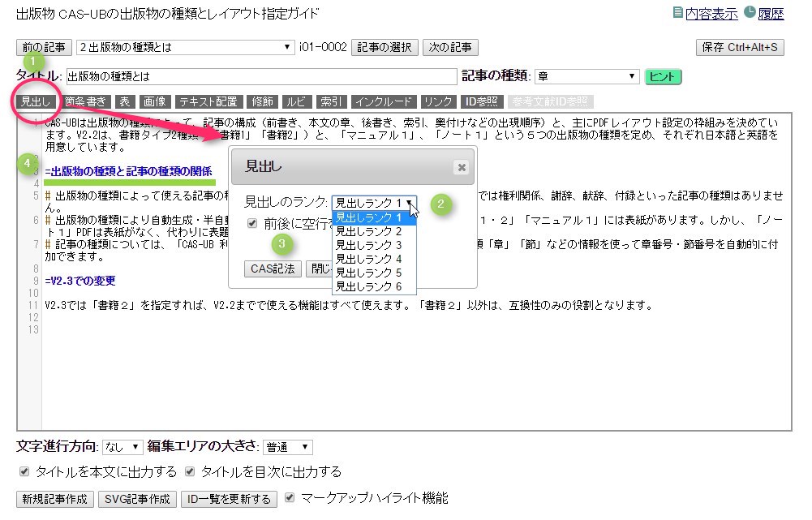Choose 見出しランク 2 from the list
This screenshot has height=520, width=812.
(374, 231)
